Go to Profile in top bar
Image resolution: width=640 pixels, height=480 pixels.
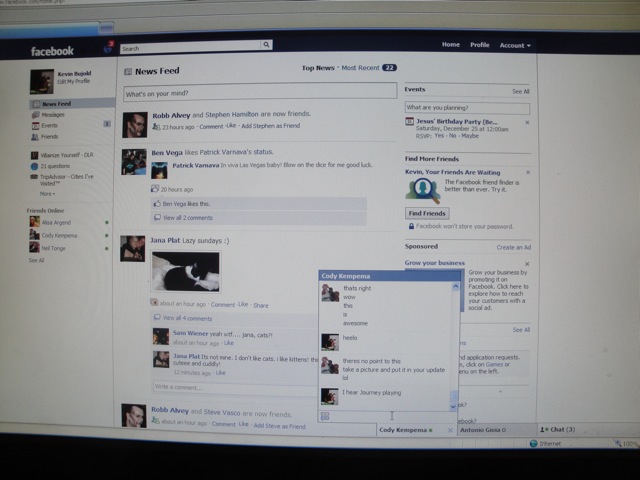point(480,45)
